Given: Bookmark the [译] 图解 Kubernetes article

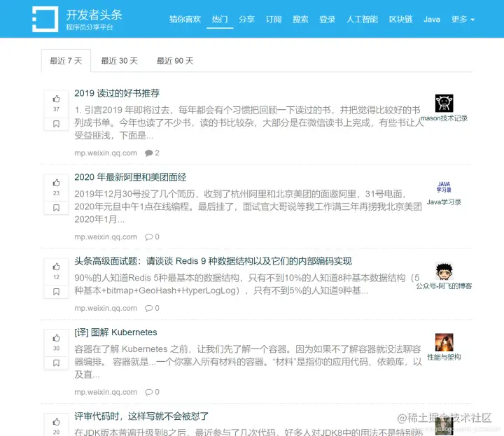Looking at the screenshot, I should pos(56,363).
